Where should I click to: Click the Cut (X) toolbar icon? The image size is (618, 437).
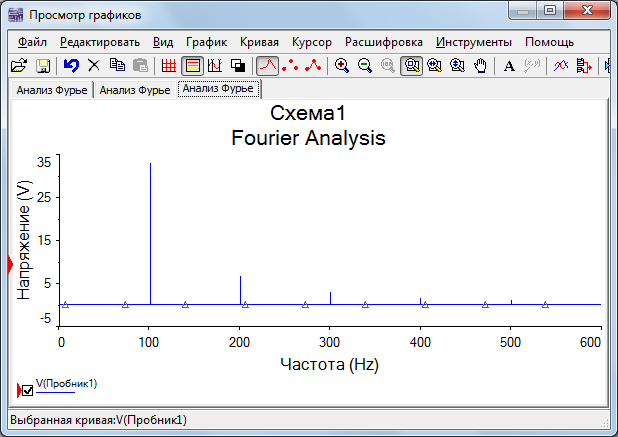click(94, 65)
